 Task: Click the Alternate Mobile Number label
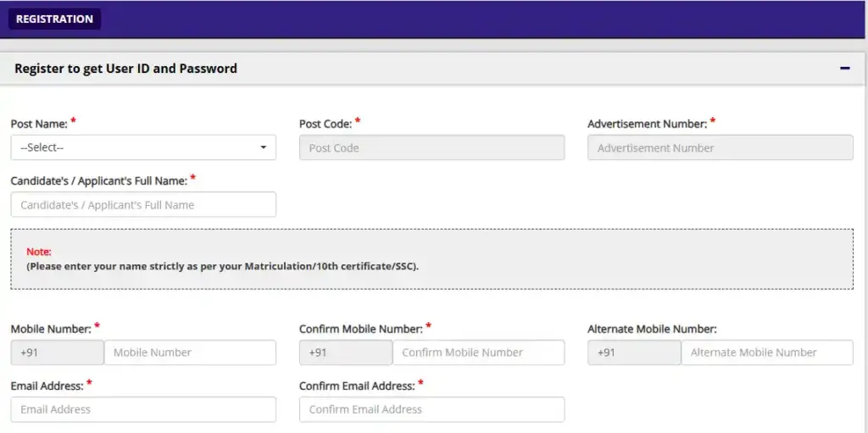652,329
